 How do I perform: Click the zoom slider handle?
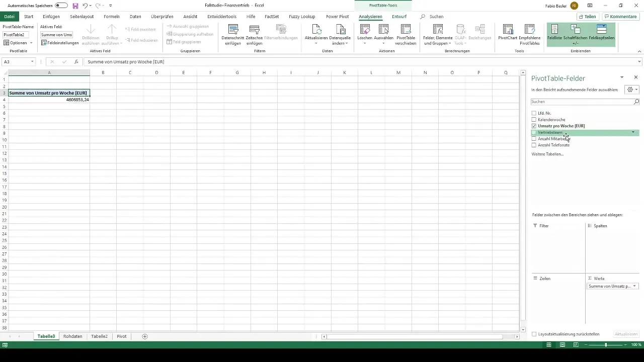coord(606,345)
